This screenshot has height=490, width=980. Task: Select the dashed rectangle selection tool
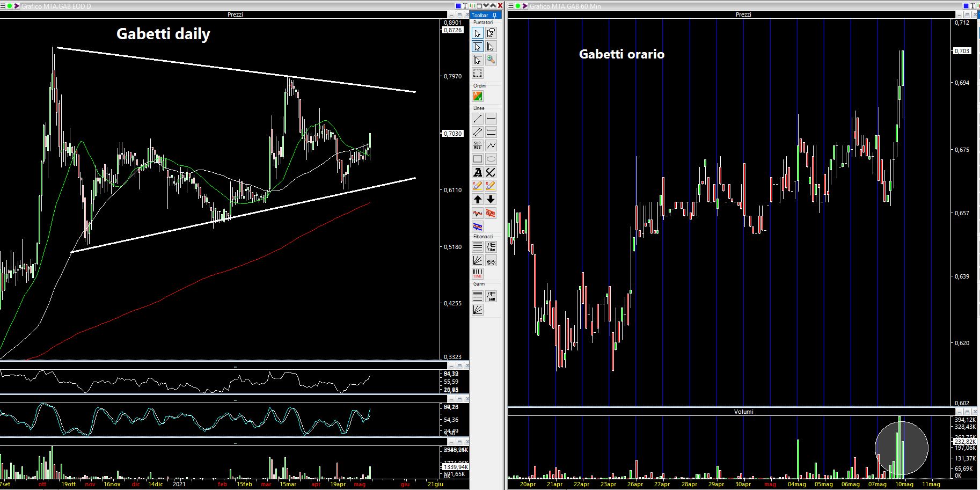coord(477,73)
